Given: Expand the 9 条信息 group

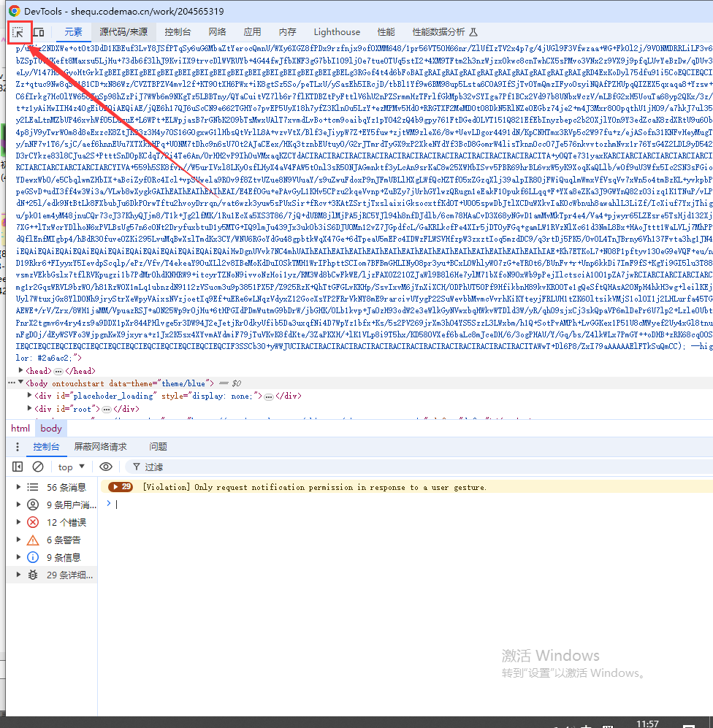Looking at the screenshot, I should coord(18,557).
